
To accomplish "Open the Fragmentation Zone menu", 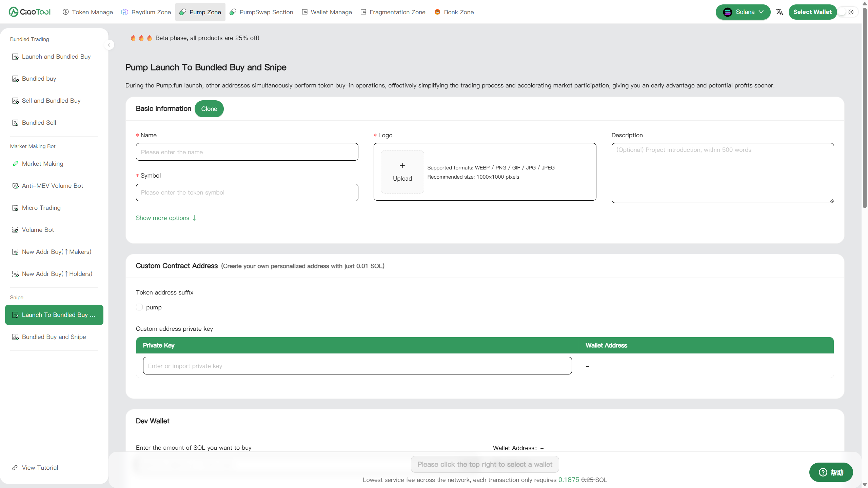I will pos(393,12).
